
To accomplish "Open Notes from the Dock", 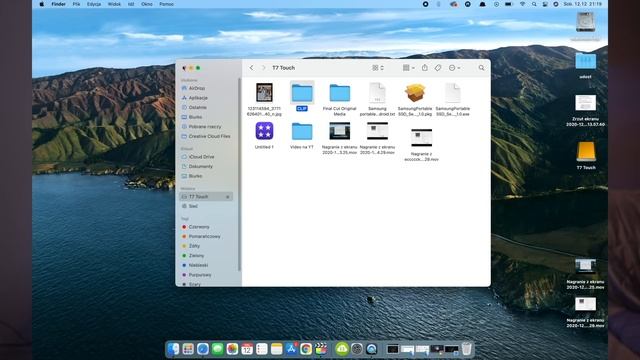I will point(276,349).
